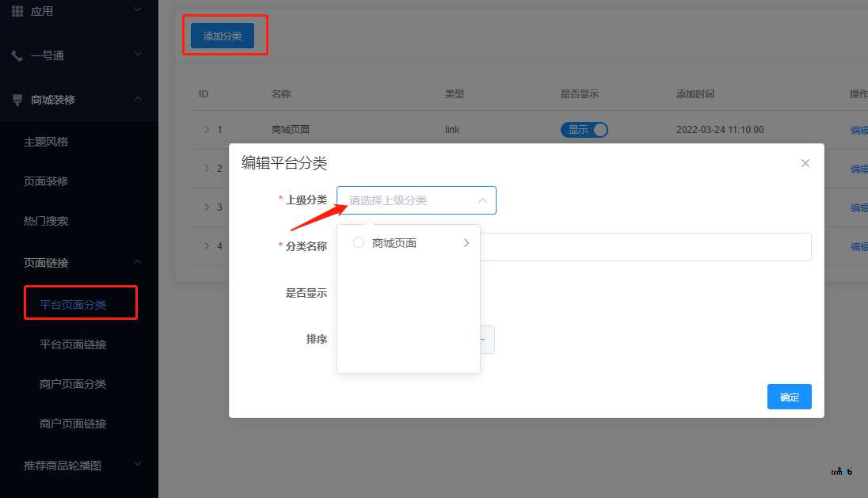This screenshot has width=868, height=498.
Task: Open 平台页面链接 menu item
Action: (x=73, y=344)
